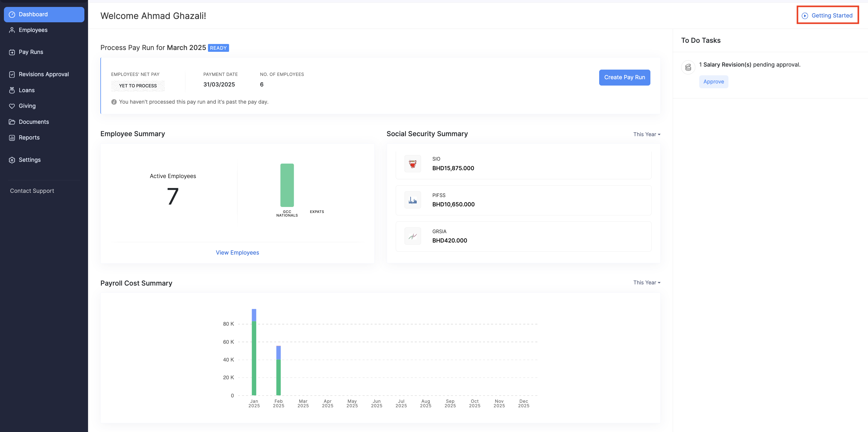Screen dimensions: 868x432
Task: Open Contact Support in sidebar
Action: pyautogui.click(x=32, y=191)
